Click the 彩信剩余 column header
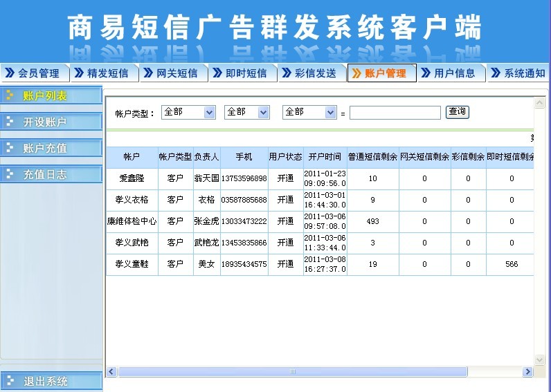Image resolution: width=551 pixels, height=392 pixels. tap(468, 157)
